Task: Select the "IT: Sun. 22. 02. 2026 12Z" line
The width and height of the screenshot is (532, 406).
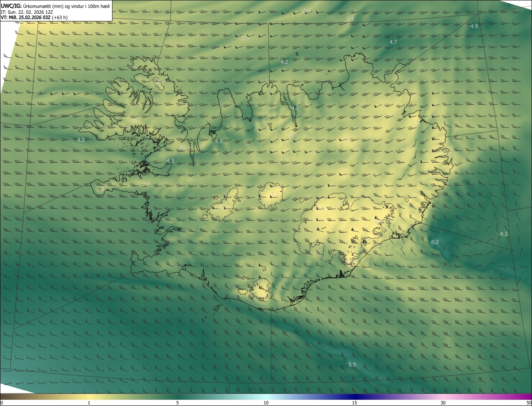Action: point(27,12)
